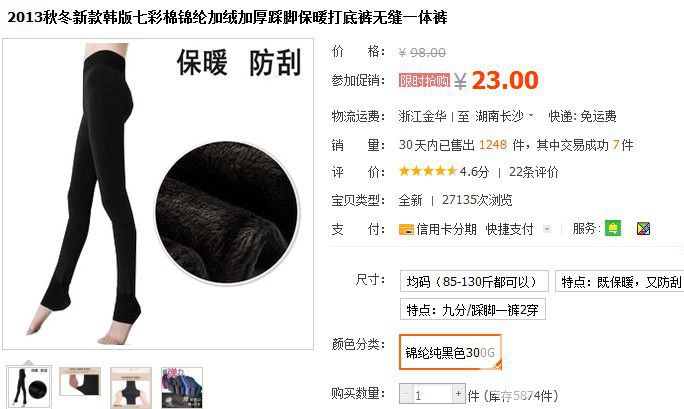The height and width of the screenshot is (409, 684).
Task: Click the credit card installment icon
Action: click(x=406, y=229)
